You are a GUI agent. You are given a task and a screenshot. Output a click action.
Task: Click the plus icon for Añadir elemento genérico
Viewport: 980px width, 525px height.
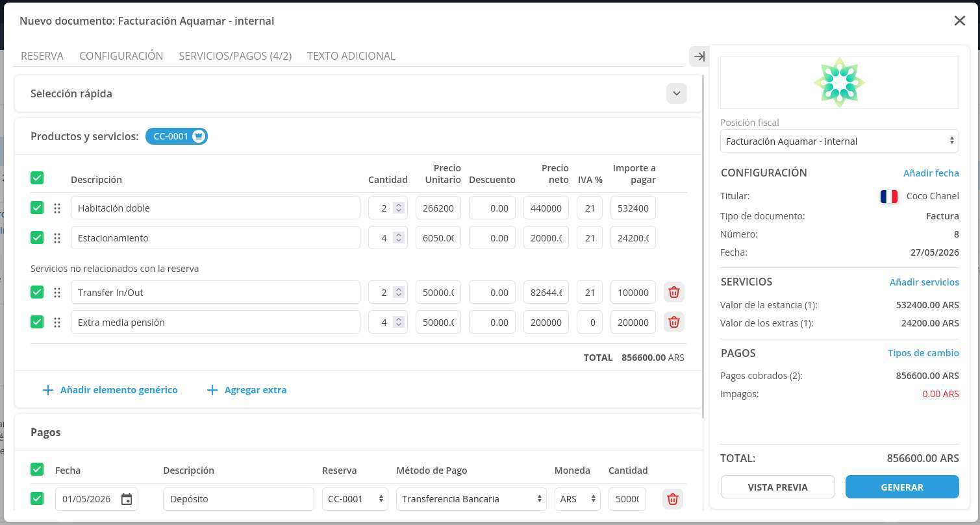(x=47, y=390)
